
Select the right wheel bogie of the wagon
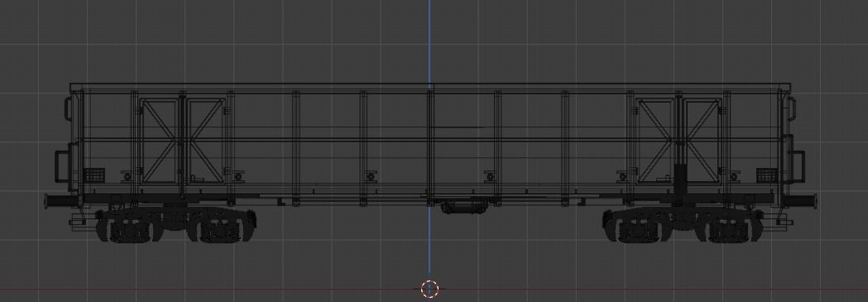point(683,224)
